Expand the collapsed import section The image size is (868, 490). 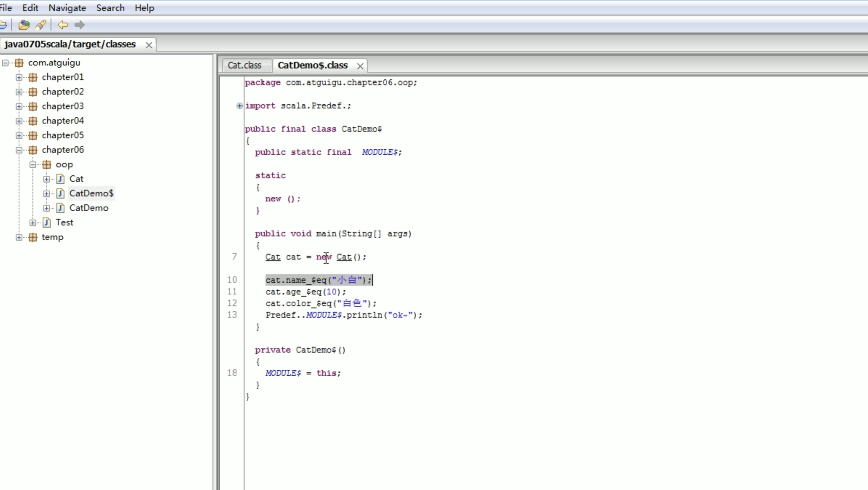pyautogui.click(x=239, y=106)
